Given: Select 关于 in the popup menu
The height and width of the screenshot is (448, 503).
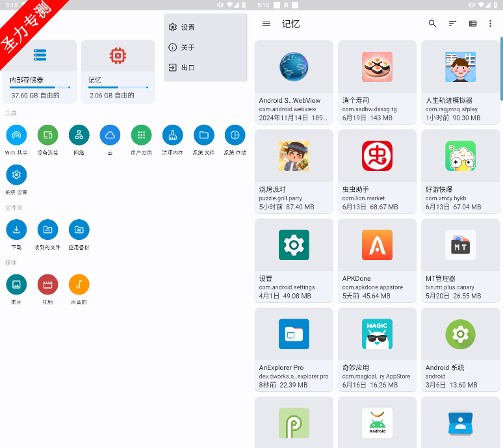Looking at the screenshot, I should pos(205,47).
